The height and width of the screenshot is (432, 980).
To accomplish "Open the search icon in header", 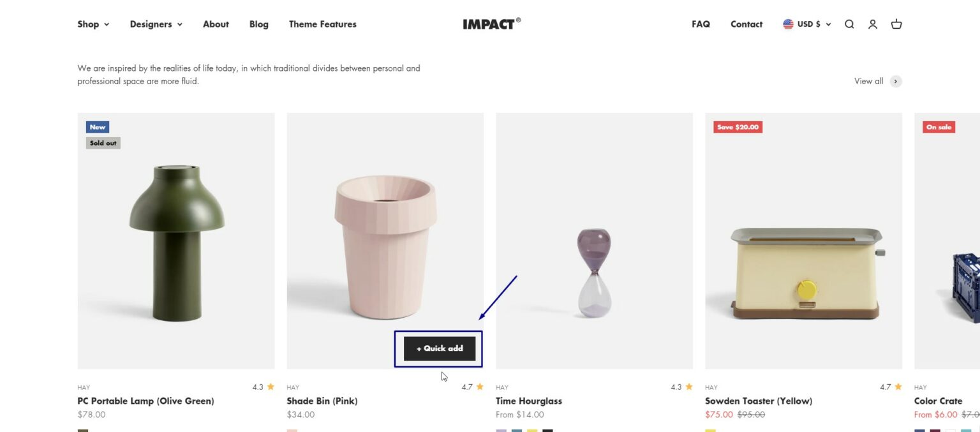I will click(x=849, y=24).
